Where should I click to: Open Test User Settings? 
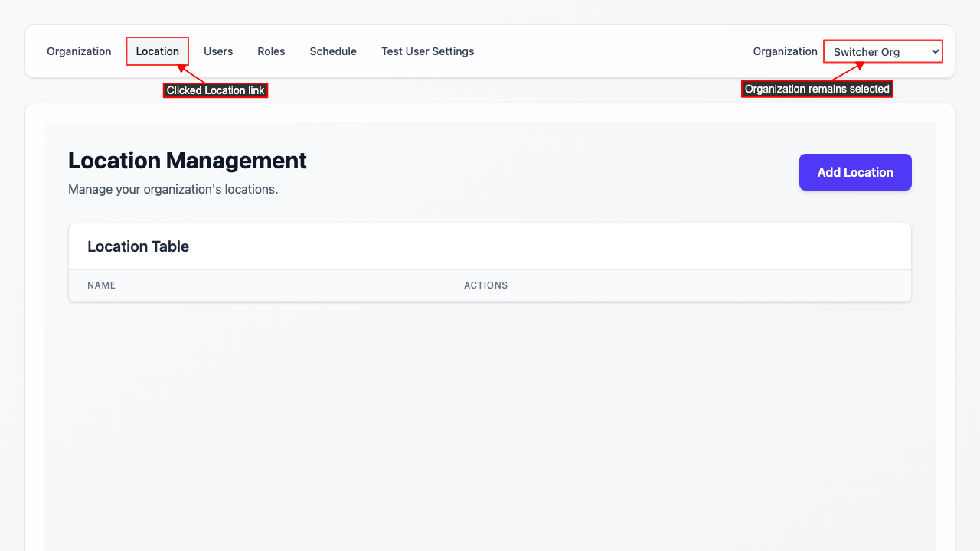click(x=427, y=51)
